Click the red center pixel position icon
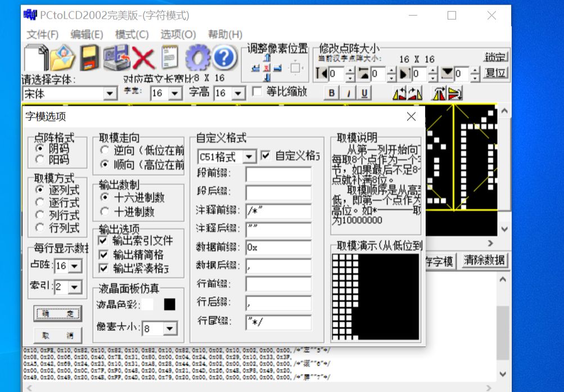The width and height of the screenshot is (564, 392). 267,68
